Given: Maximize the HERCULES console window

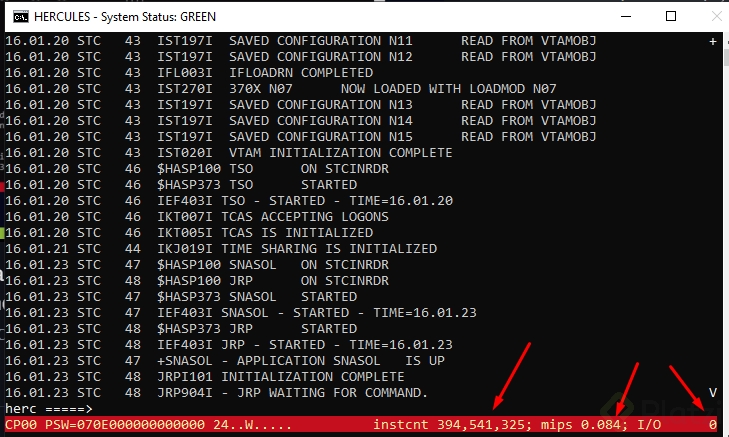Looking at the screenshot, I should 671,15.
